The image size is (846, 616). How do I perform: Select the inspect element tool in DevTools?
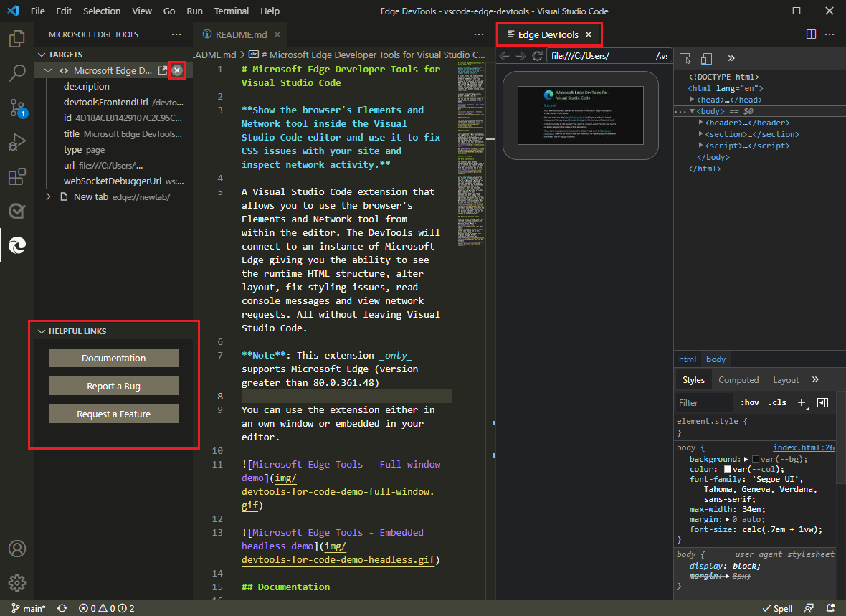pos(685,57)
